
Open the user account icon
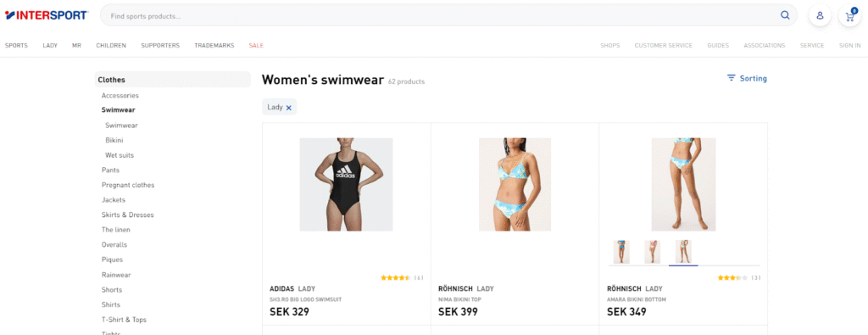[820, 15]
